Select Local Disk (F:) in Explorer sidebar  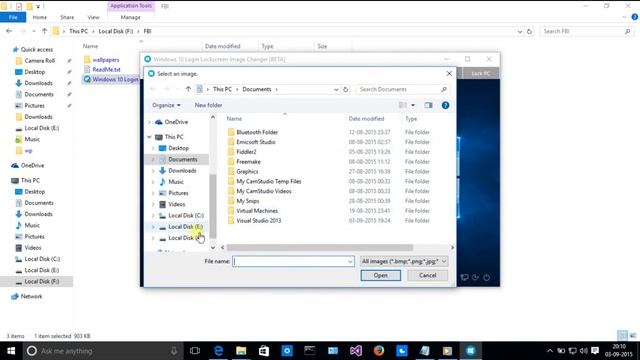click(x=42, y=282)
